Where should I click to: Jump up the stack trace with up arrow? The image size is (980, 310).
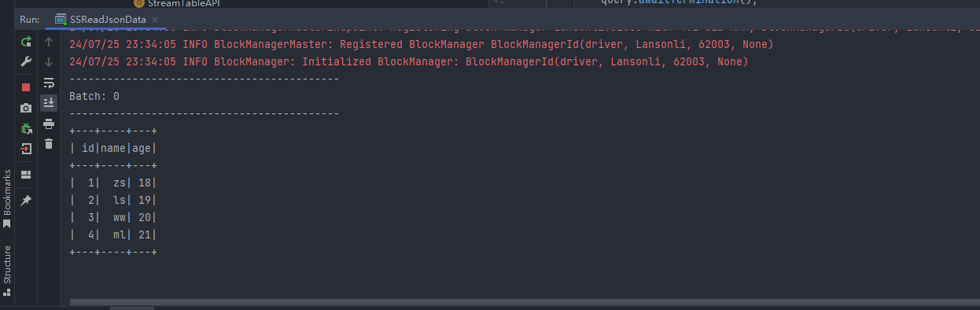(x=49, y=42)
